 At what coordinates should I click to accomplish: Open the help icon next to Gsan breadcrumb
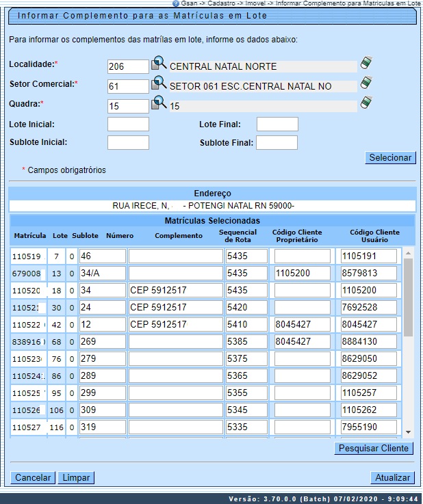(x=176, y=3)
